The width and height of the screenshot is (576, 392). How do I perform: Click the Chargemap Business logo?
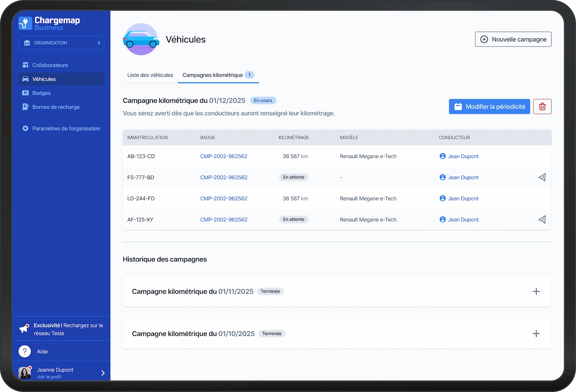pyautogui.click(x=49, y=23)
